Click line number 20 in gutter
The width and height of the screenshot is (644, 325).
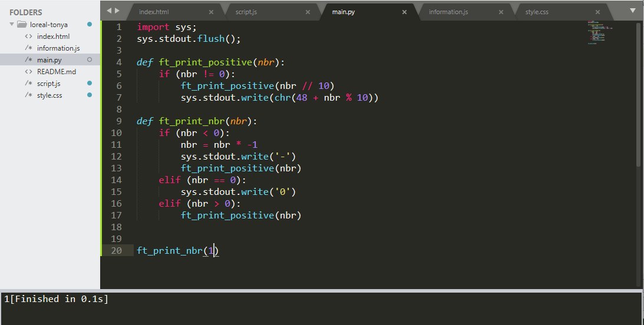pyautogui.click(x=116, y=250)
